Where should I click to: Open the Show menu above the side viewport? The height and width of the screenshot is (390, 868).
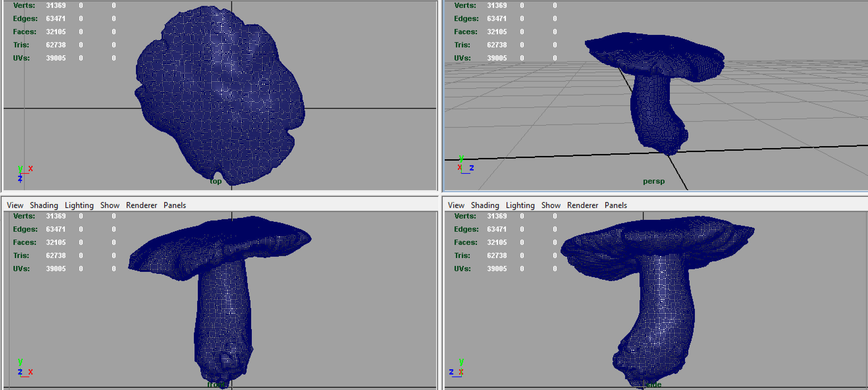click(x=551, y=205)
